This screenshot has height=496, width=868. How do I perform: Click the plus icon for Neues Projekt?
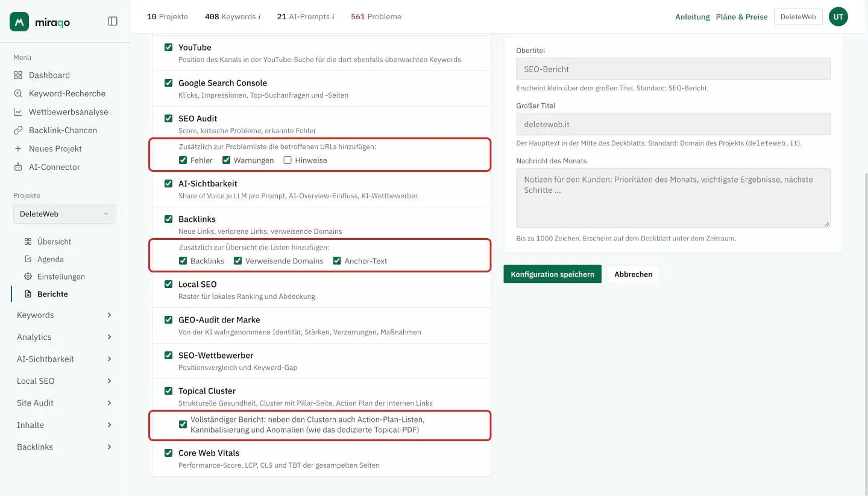click(18, 149)
